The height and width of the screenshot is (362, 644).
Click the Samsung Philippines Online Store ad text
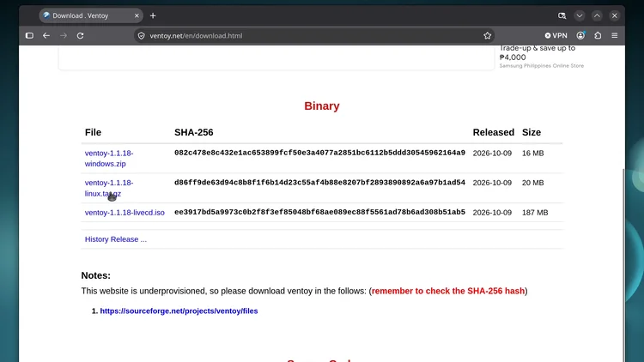(x=541, y=66)
